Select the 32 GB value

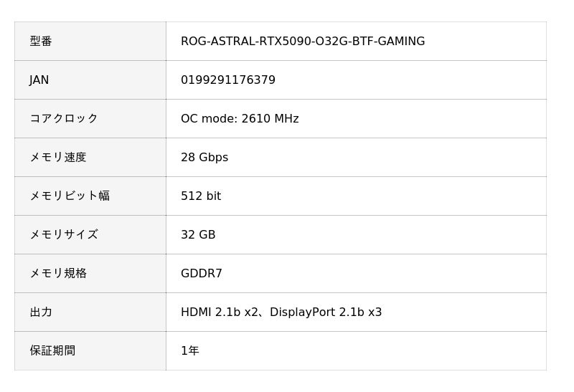tap(198, 235)
